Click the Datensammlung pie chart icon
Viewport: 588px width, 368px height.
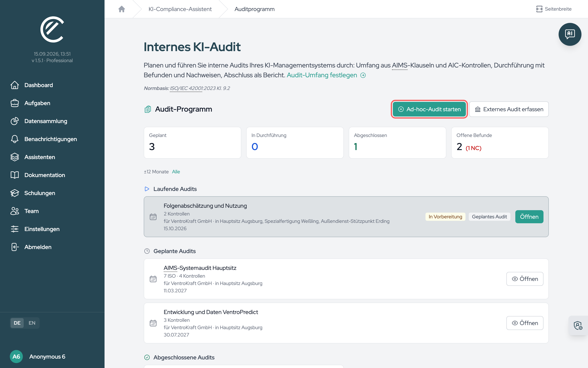[14, 121]
